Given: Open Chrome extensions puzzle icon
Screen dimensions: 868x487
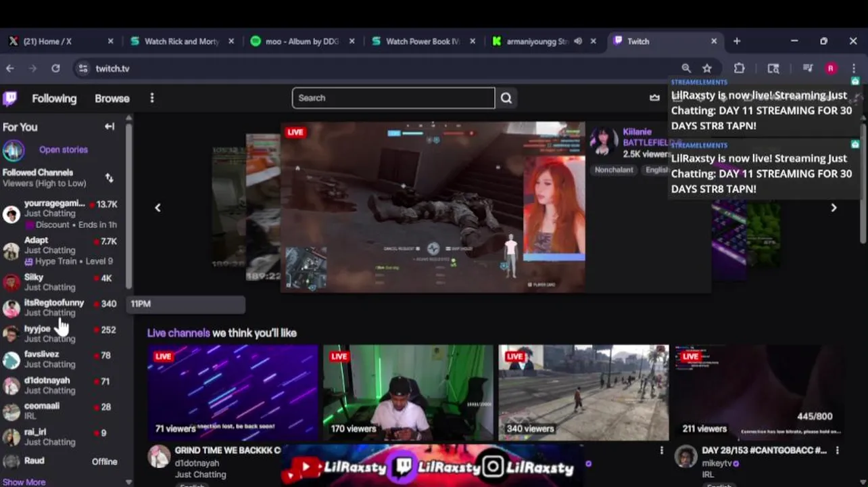Looking at the screenshot, I should coord(740,68).
